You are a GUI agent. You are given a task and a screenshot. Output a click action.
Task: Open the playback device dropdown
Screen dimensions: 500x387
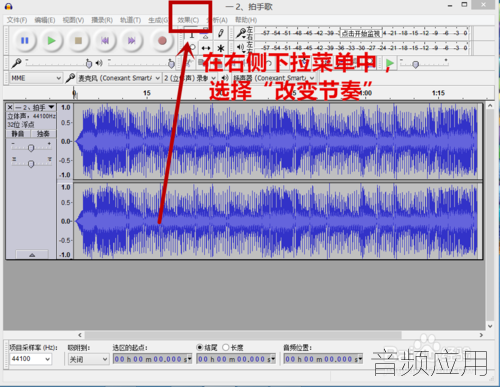point(274,78)
